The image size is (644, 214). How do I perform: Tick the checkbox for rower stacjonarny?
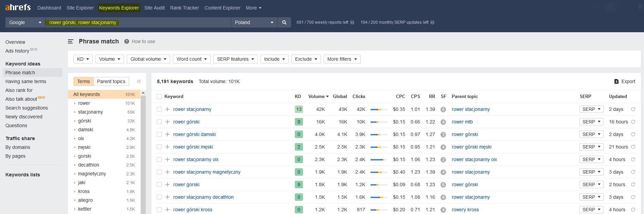click(x=159, y=109)
